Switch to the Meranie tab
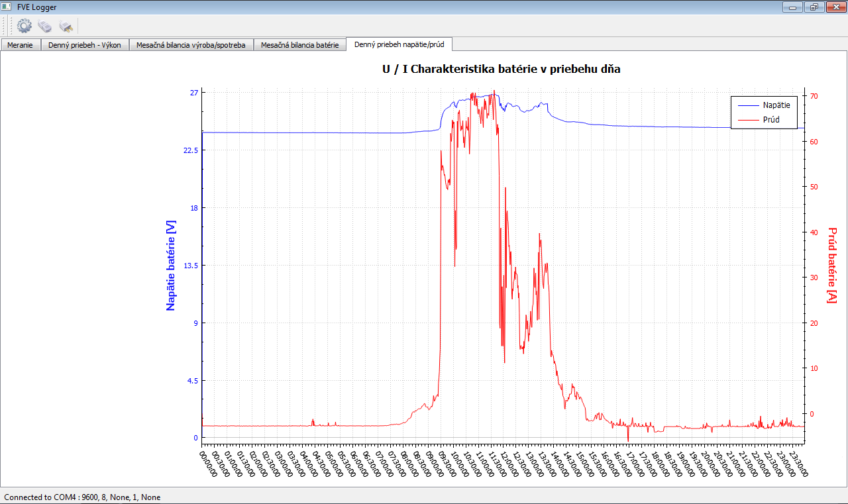Image resolution: width=848 pixels, height=504 pixels. click(x=20, y=45)
